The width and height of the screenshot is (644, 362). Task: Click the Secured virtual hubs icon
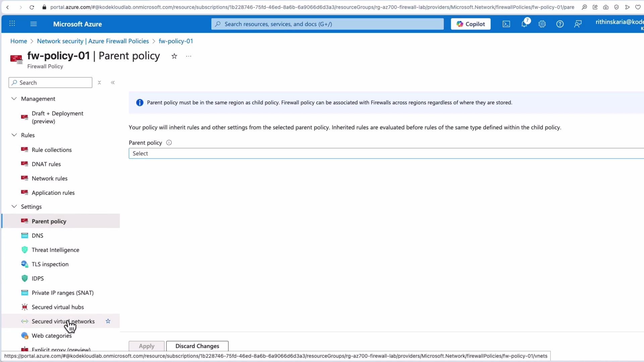pos(24,307)
